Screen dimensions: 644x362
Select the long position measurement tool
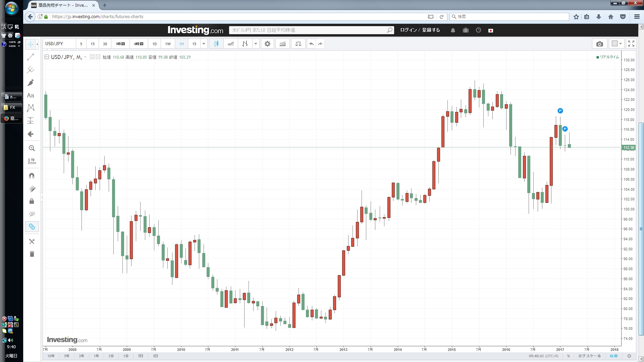tap(31, 120)
